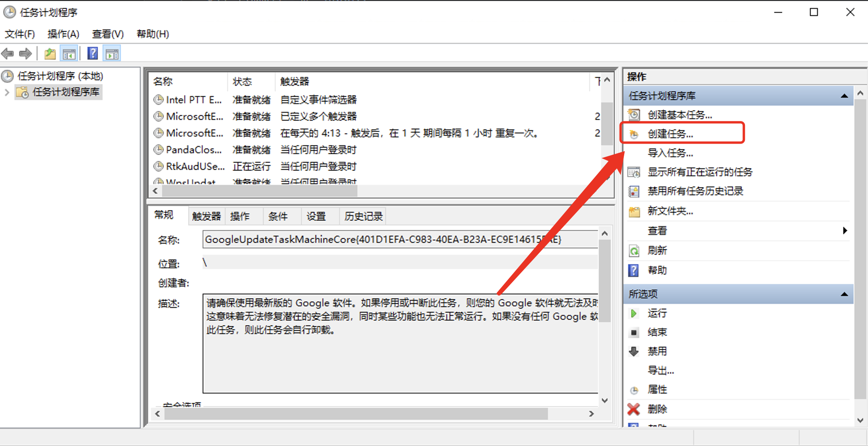Click 新文件夹... action
The height and width of the screenshot is (446, 868).
(x=670, y=211)
